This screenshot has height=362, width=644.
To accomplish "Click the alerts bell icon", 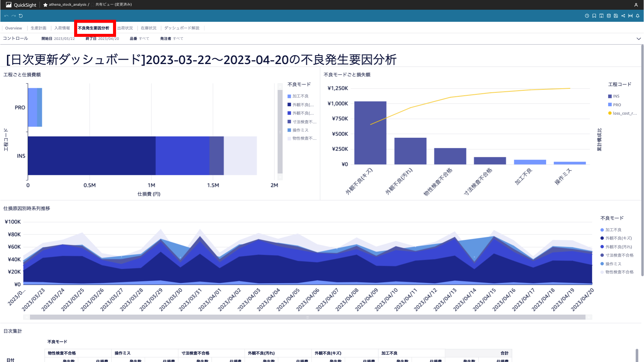I will click(x=638, y=16).
